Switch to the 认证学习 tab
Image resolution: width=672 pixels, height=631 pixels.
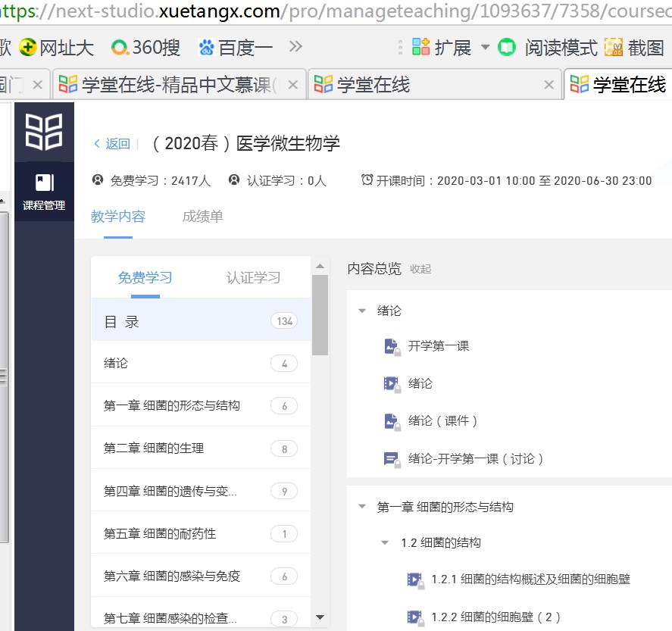click(253, 278)
